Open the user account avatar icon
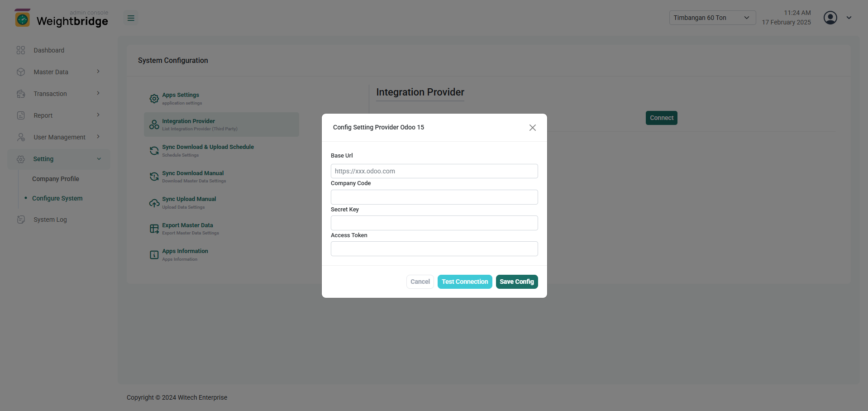Viewport: 868px width, 411px height. pyautogui.click(x=830, y=18)
